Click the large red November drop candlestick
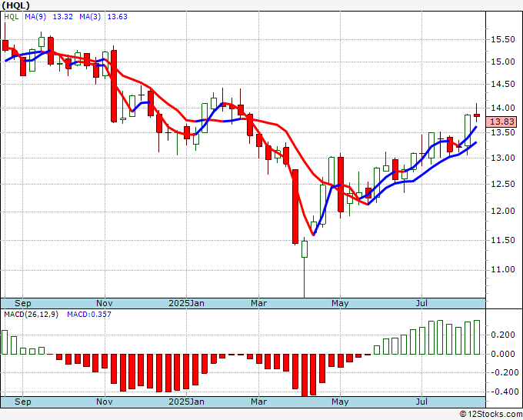The height and width of the screenshot is (420, 523). pos(114,86)
